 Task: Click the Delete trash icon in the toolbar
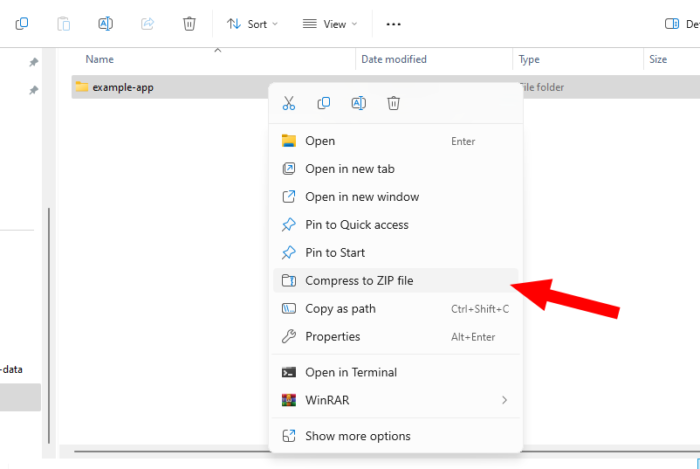point(189,24)
